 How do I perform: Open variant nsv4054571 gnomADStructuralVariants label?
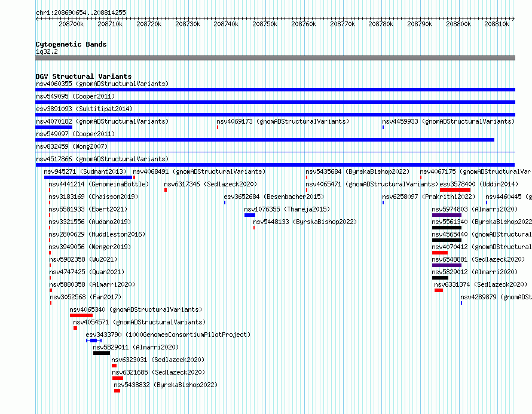click(139, 322)
